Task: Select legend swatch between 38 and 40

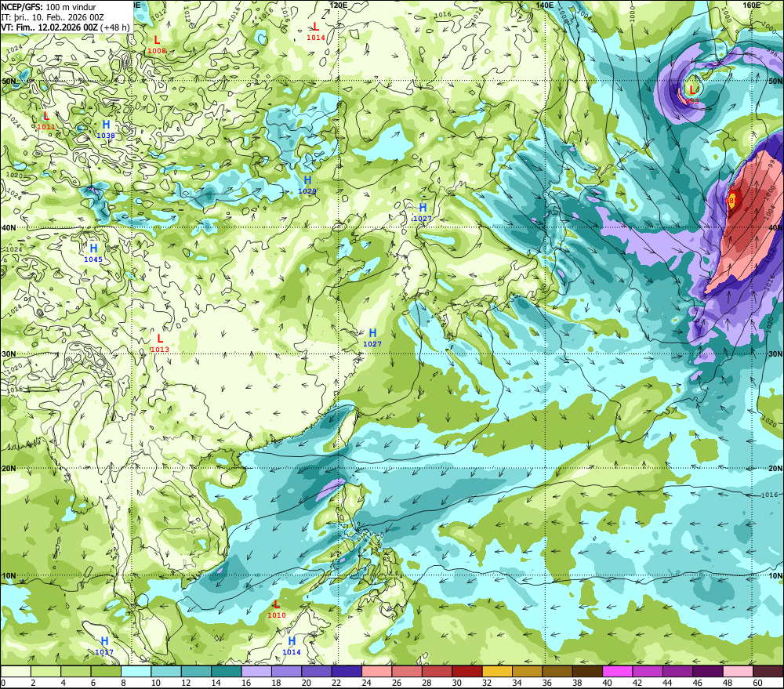Action: point(587,671)
